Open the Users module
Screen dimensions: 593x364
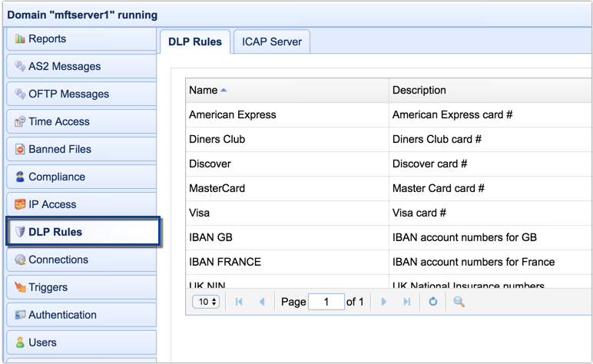pyautogui.click(x=81, y=342)
